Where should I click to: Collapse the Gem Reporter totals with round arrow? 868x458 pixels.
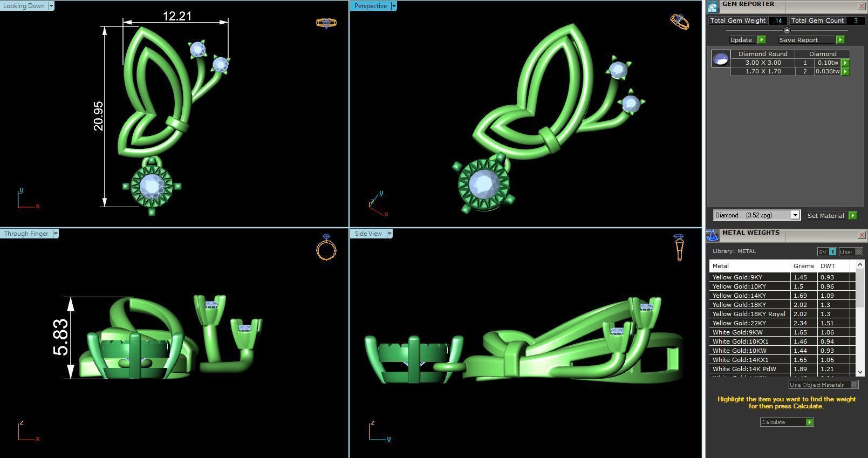[x=787, y=30]
